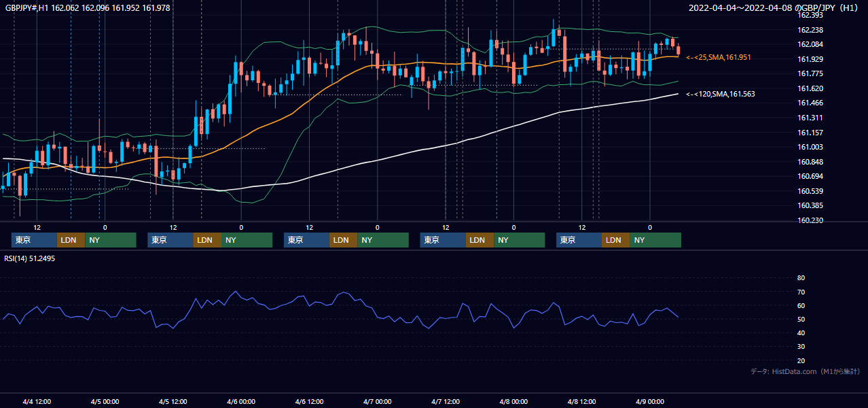The width and height of the screenshot is (868, 408).
Task: Select price axis value 160.694
Action: click(x=810, y=176)
